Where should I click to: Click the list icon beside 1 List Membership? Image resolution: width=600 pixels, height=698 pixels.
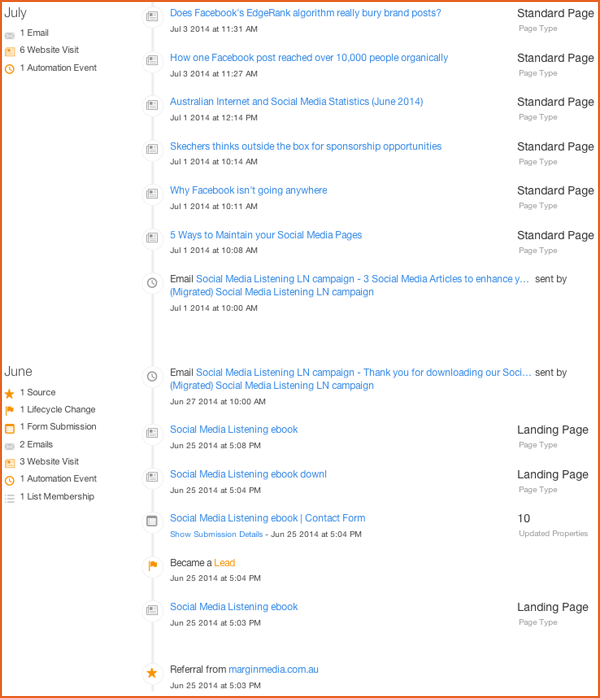click(9, 498)
